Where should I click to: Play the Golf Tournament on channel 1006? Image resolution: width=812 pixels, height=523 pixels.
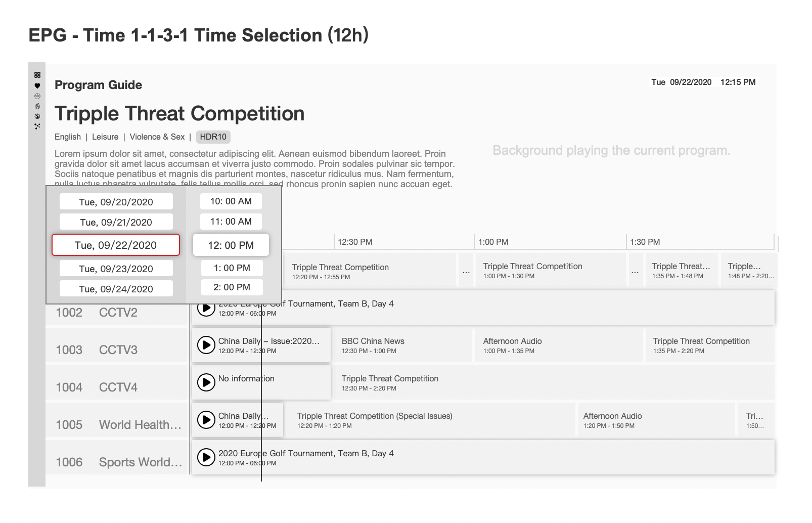coord(206,457)
